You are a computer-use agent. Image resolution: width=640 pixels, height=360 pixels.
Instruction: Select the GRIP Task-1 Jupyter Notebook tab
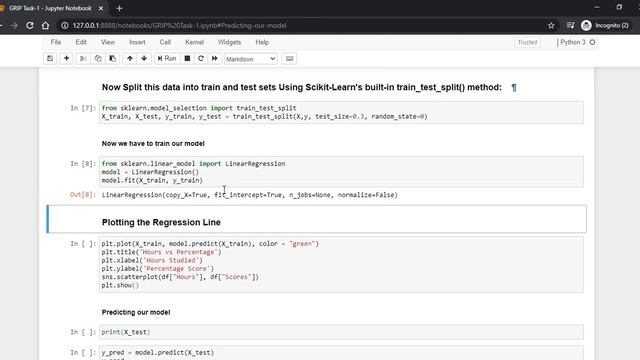50,8
